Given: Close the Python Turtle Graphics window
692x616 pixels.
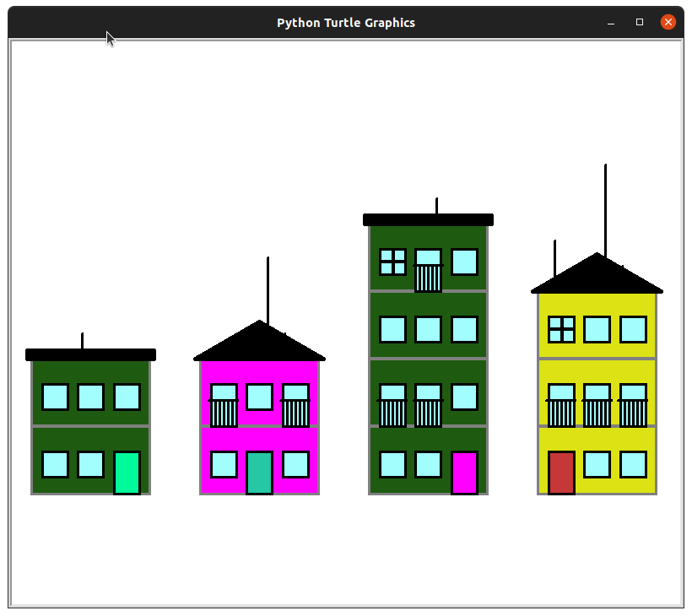Looking at the screenshot, I should (668, 23).
